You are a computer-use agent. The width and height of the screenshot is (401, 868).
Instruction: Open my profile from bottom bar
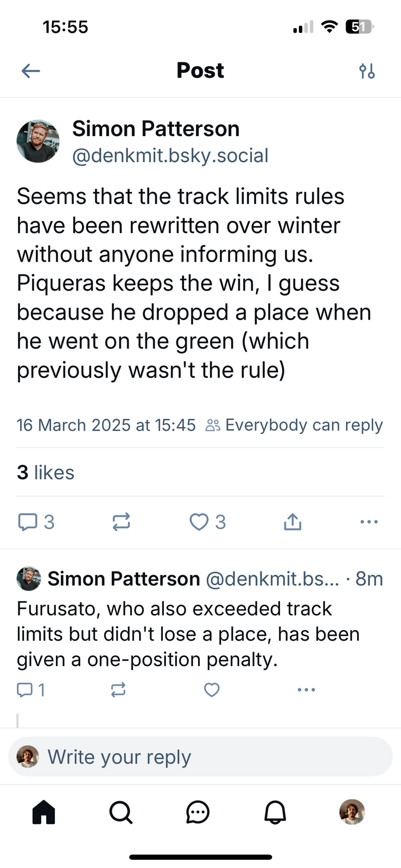click(x=352, y=812)
